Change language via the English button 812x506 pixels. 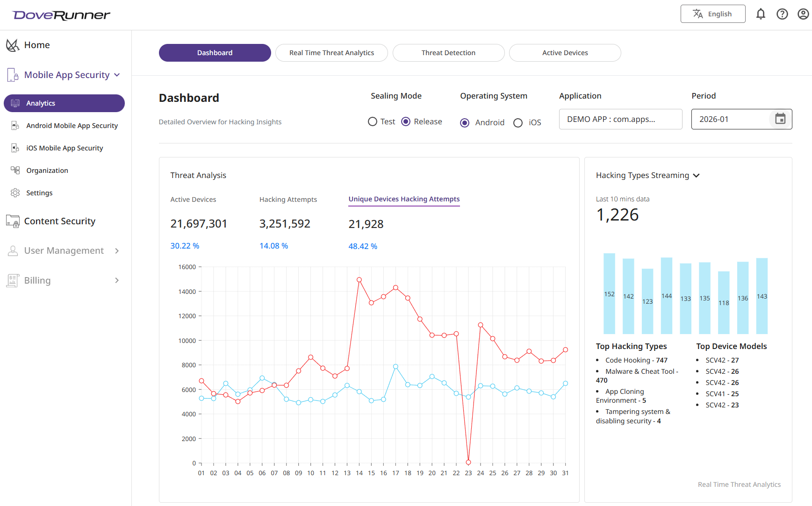(713, 14)
